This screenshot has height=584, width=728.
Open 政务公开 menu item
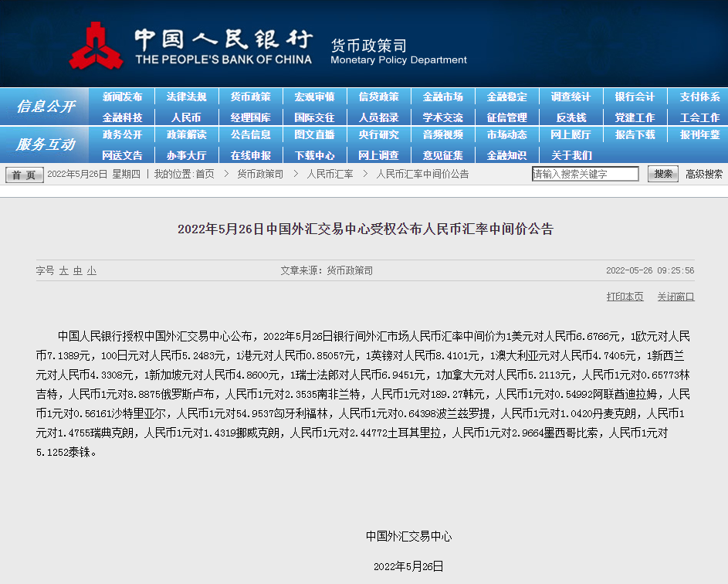tap(122, 134)
